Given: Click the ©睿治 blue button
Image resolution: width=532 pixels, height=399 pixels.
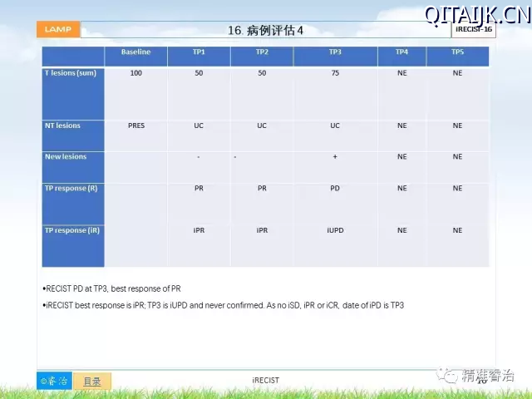Looking at the screenshot, I should point(54,381).
